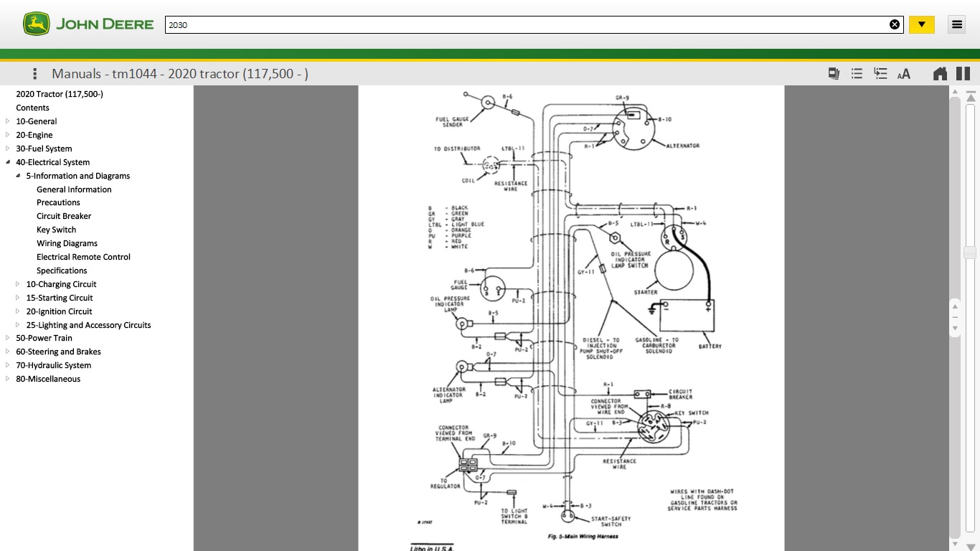Open the hamburger main menu

(957, 24)
